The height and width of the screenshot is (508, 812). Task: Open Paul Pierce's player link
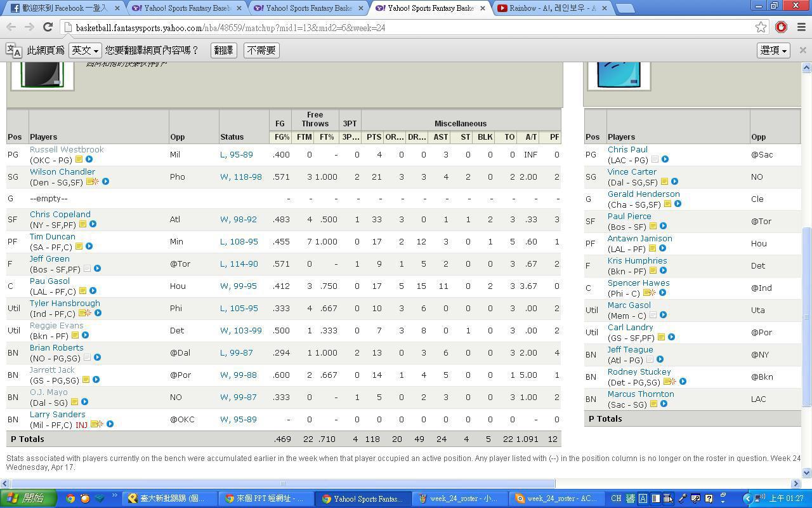(x=629, y=217)
